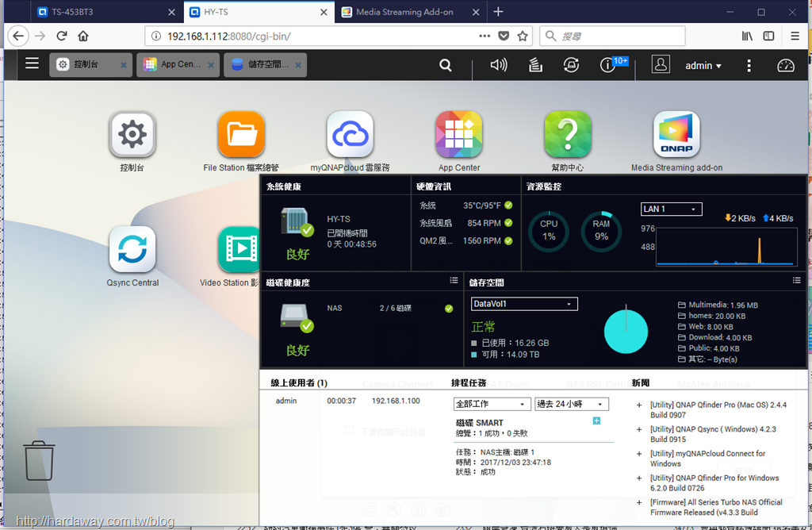Switch to Control Panel QTS taskbar tab

click(x=90, y=65)
